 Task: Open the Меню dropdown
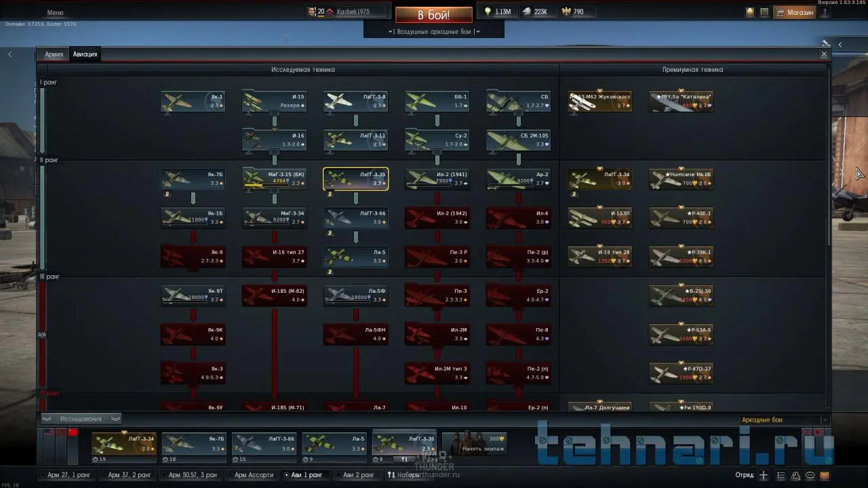[56, 12]
